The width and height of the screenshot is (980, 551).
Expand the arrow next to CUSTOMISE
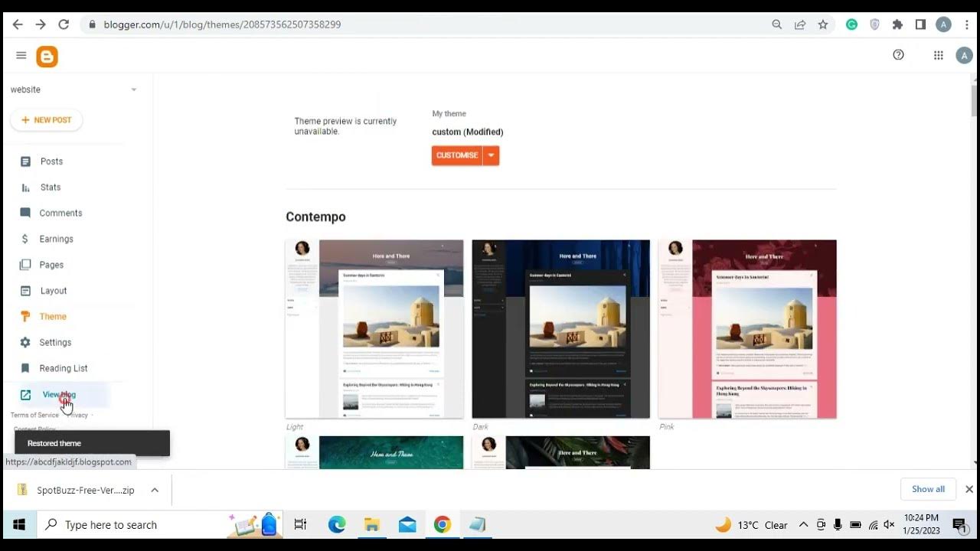pos(492,155)
